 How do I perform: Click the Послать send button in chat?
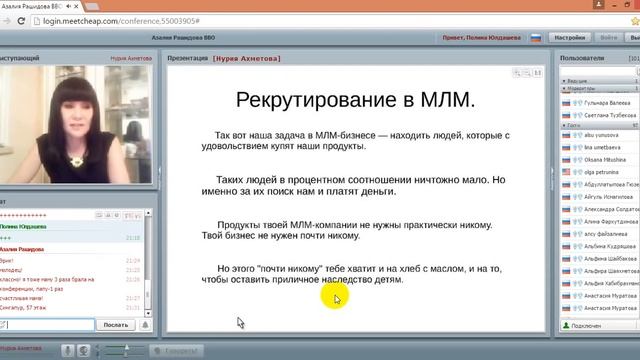tap(116, 325)
